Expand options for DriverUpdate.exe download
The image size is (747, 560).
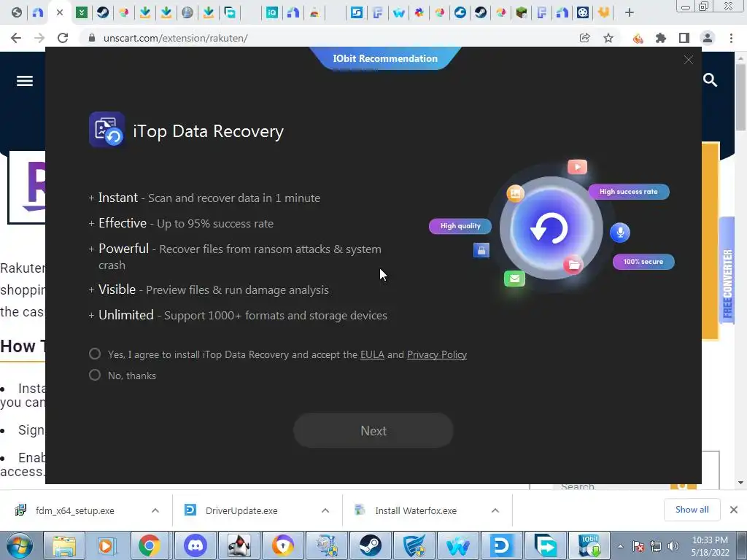[325, 510]
